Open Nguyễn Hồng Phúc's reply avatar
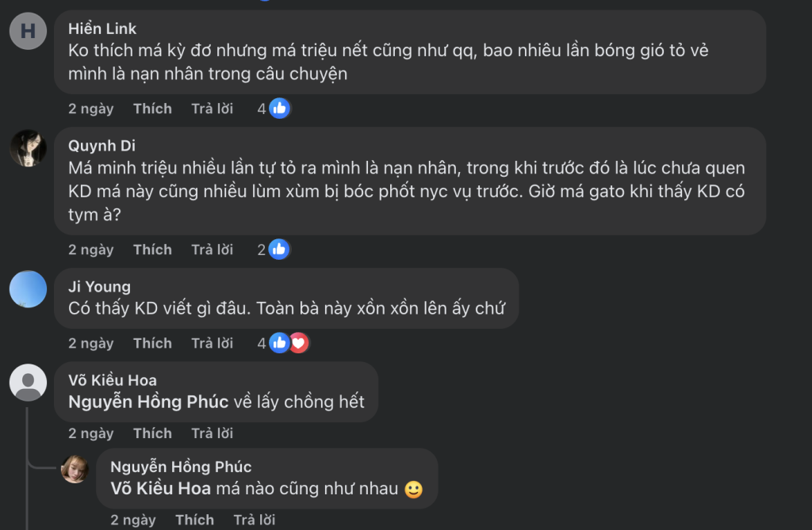Screen dimensions: 812x530 click(76, 470)
